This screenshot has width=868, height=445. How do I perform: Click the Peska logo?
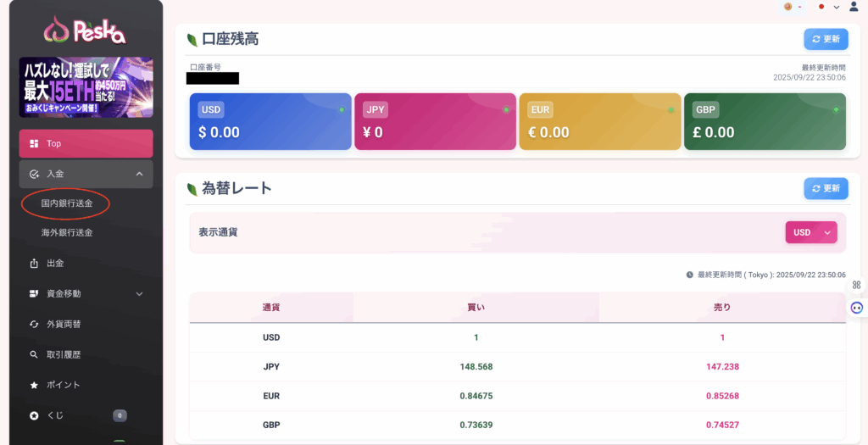coord(85,31)
